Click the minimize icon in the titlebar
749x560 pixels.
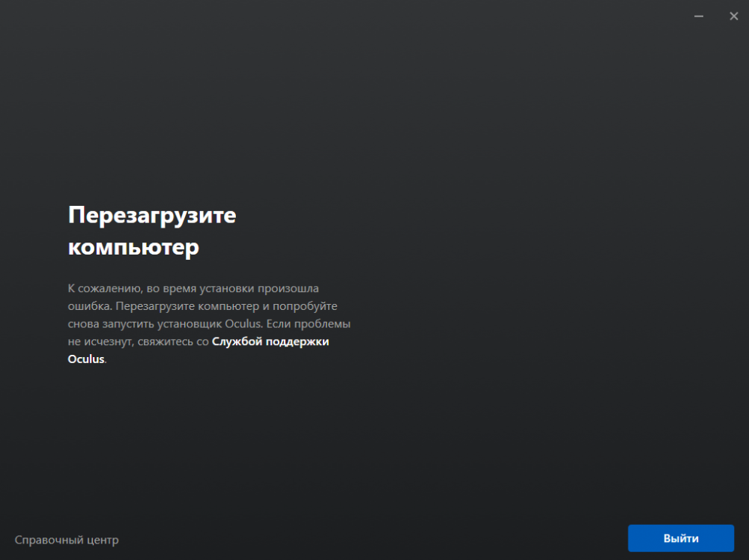pos(697,15)
